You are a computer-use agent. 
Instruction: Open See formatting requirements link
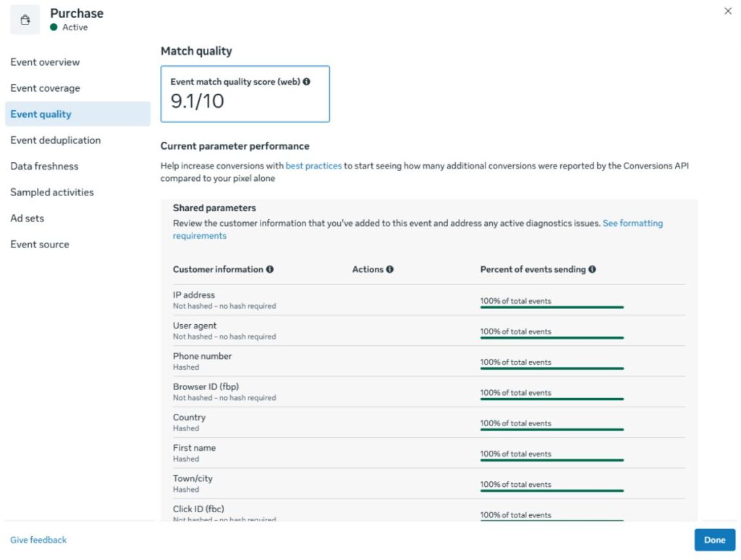click(x=418, y=229)
